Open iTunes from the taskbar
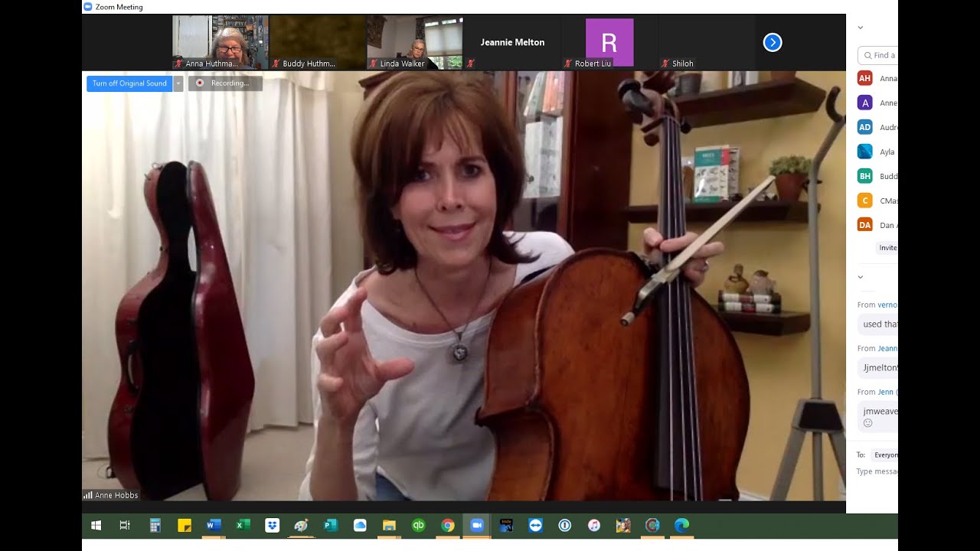Screen dimensions: 980x551 (x=594, y=525)
